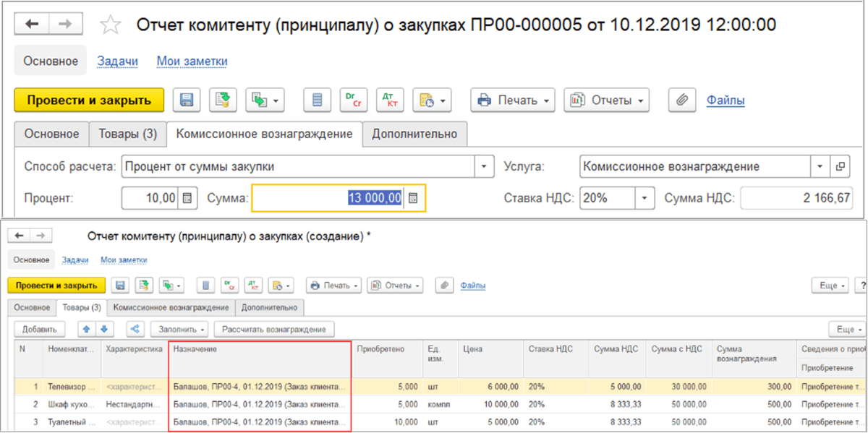This screenshot has height=433, width=868.
Task: Click Сумма НДС field 2 166,67
Action: tap(796, 197)
